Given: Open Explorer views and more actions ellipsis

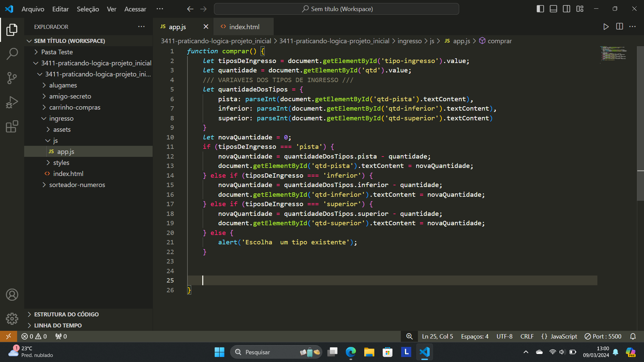Looking at the screenshot, I should coord(142,26).
